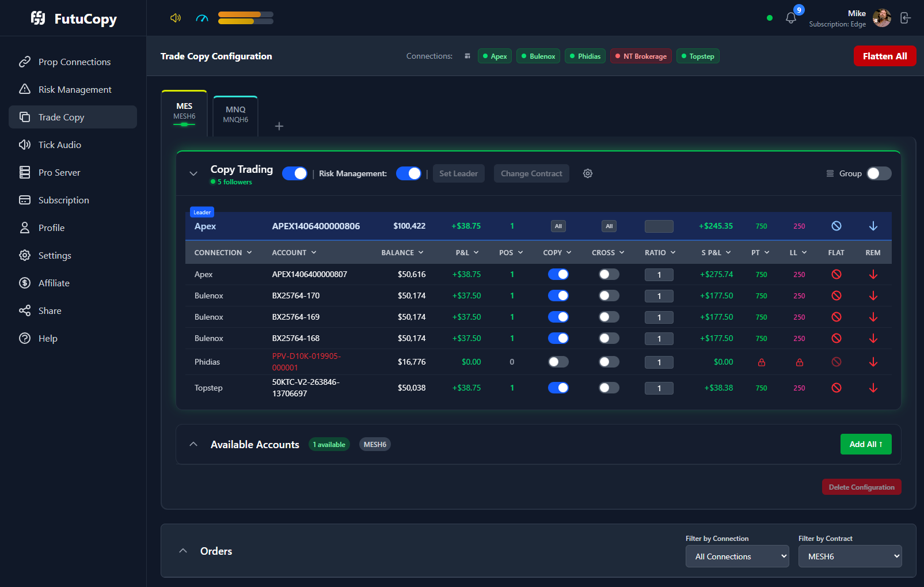Open the notifications bell with 9 alerts
This screenshot has width=924, height=587.
coord(790,17)
